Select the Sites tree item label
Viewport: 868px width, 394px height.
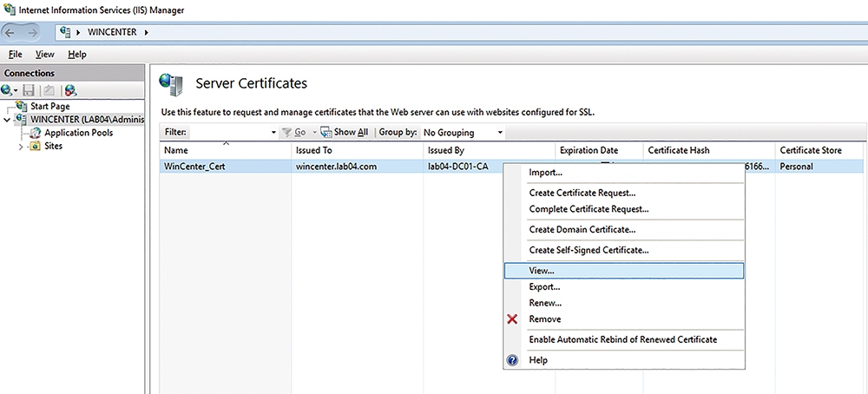click(53, 146)
